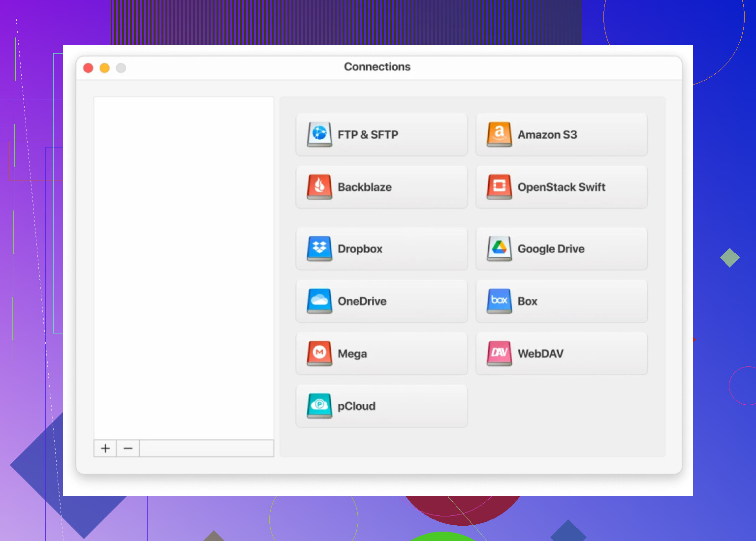
Task: Open the Box drive icon
Action: 499,301
